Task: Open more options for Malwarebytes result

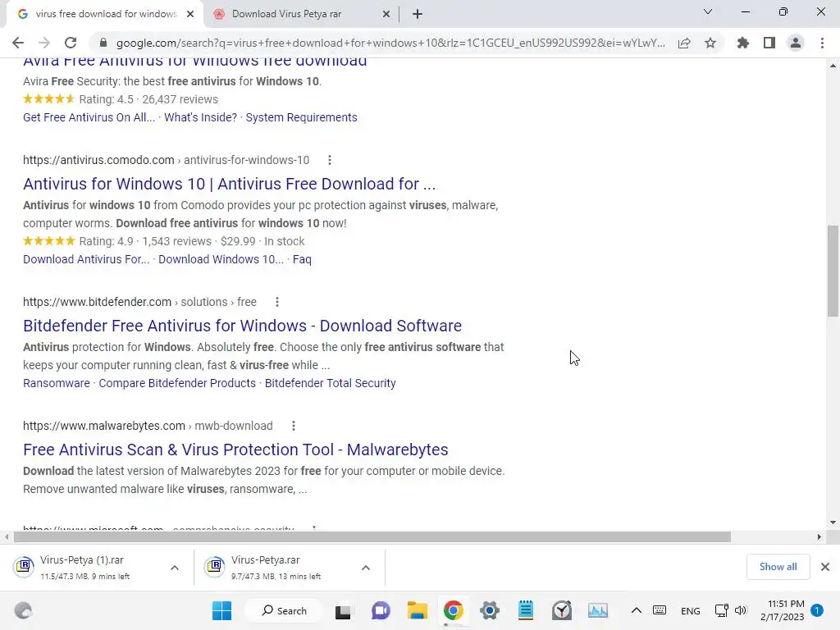Action: [x=293, y=426]
